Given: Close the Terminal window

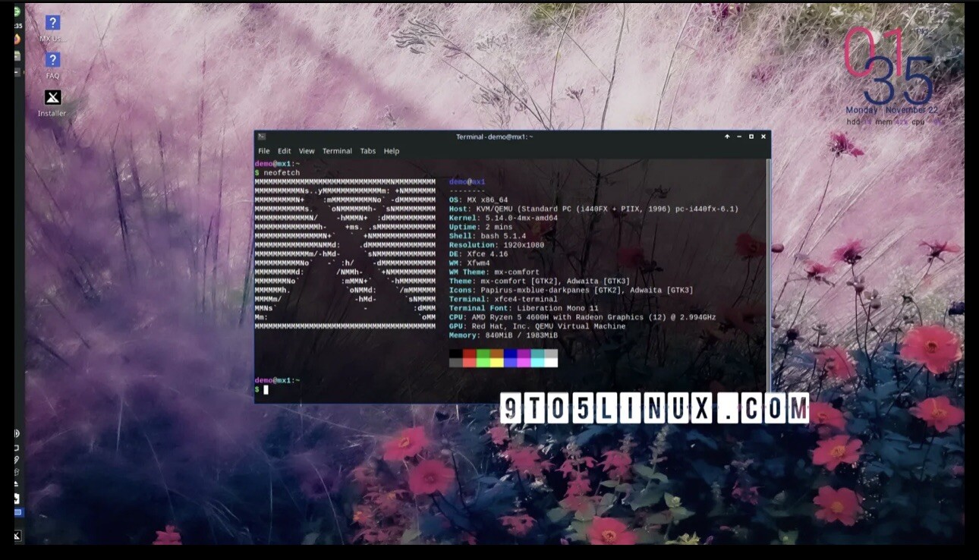Looking at the screenshot, I should [763, 137].
